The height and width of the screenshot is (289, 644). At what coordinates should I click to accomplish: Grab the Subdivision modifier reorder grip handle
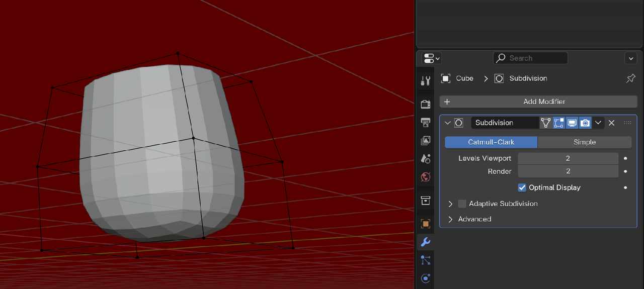click(x=627, y=123)
